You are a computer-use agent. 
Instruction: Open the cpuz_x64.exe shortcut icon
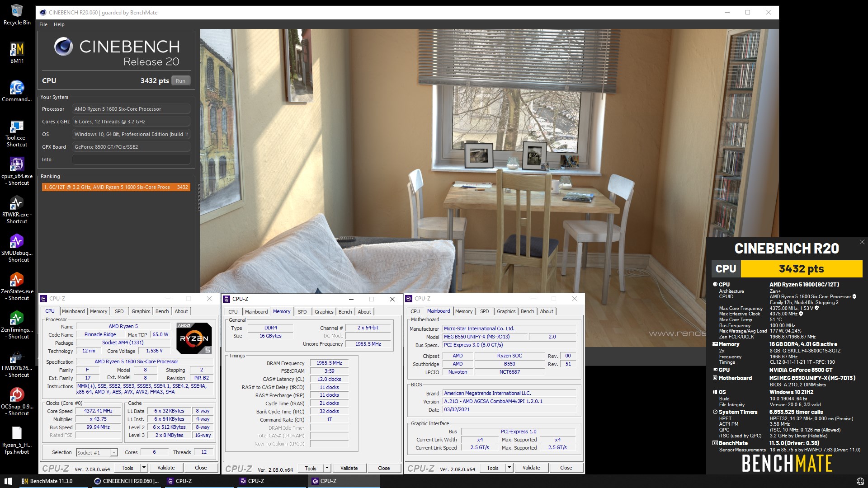(17, 172)
